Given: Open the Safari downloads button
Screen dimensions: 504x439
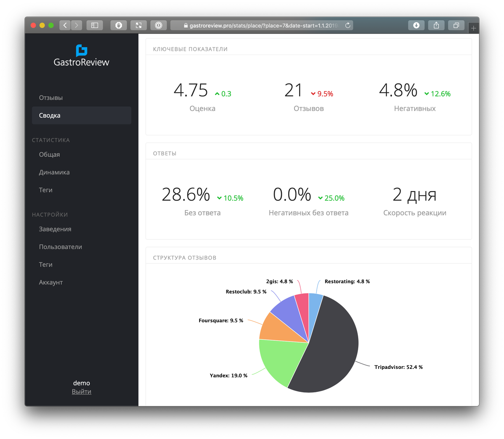Looking at the screenshot, I should (x=416, y=25).
